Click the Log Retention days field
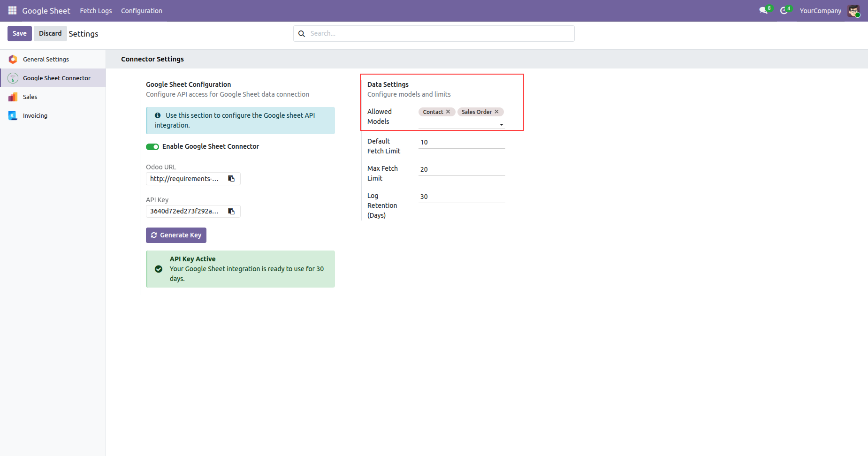 (462, 197)
